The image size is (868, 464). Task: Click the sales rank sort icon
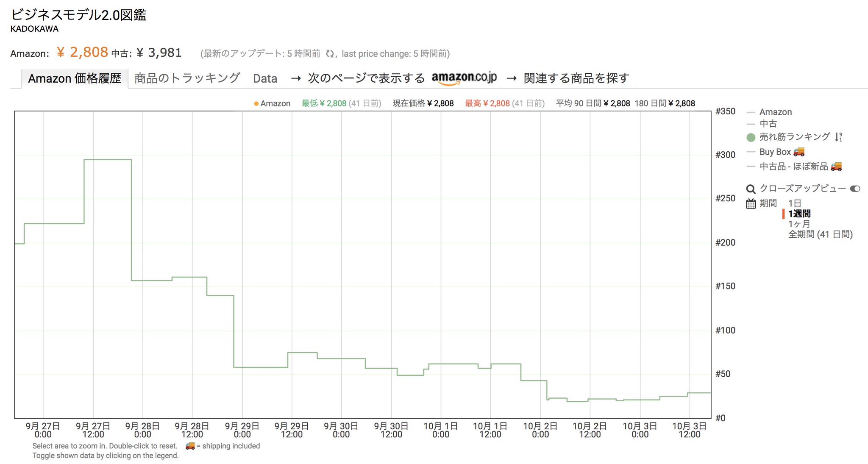tap(838, 137)
